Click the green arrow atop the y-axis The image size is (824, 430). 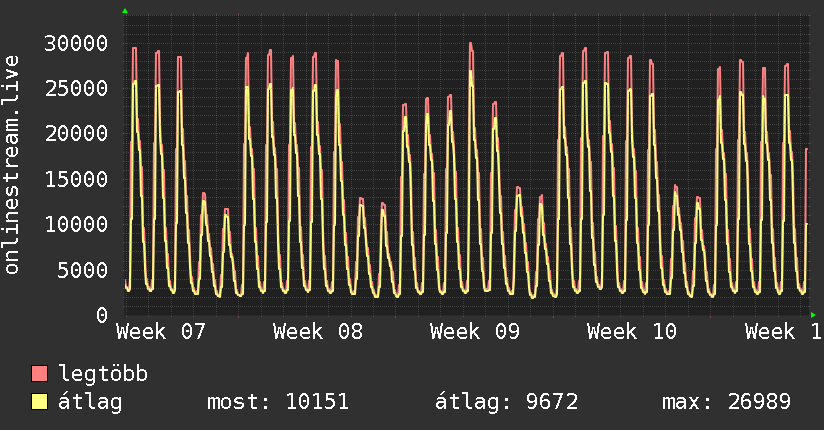click(125, 11)
